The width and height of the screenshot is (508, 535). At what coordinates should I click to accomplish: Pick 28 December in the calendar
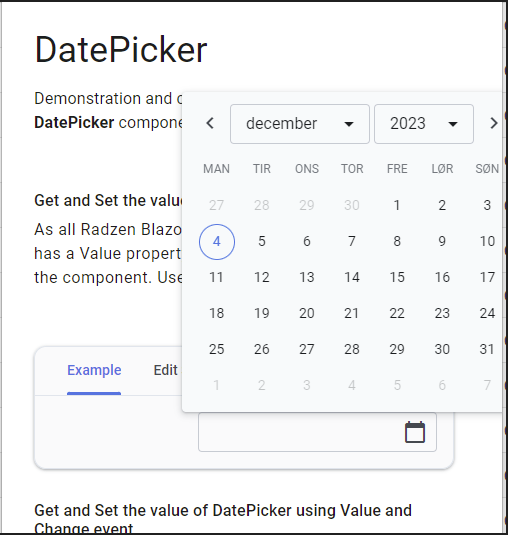point(352,349)
